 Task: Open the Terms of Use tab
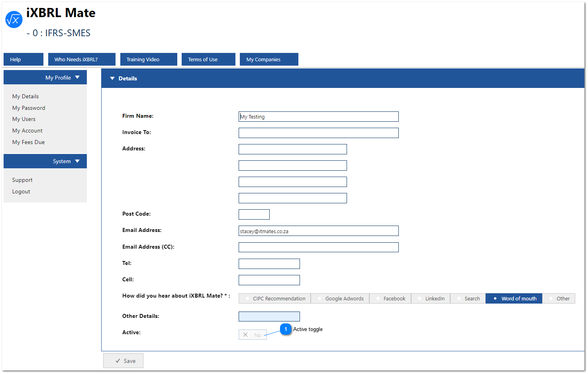tap(208, 59)
